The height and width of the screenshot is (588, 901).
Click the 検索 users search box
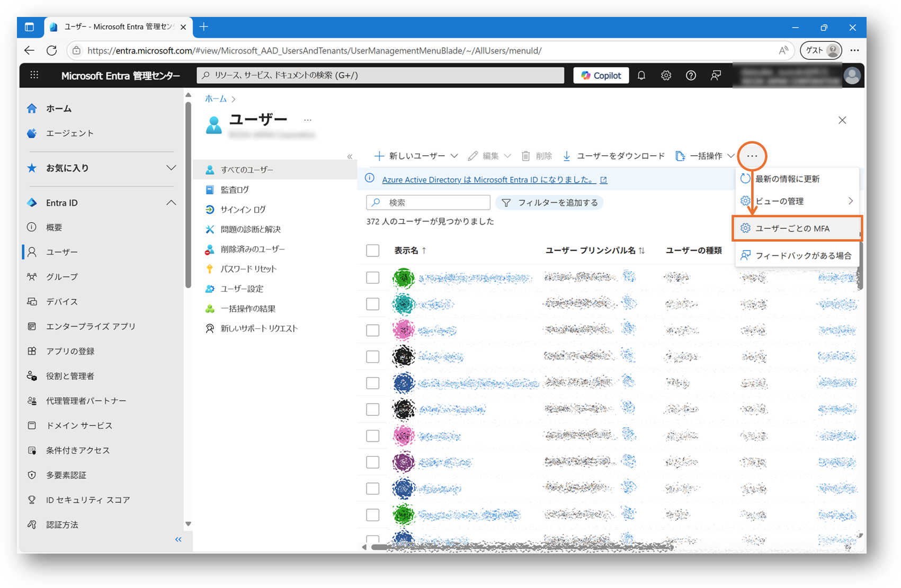[428, 202]
